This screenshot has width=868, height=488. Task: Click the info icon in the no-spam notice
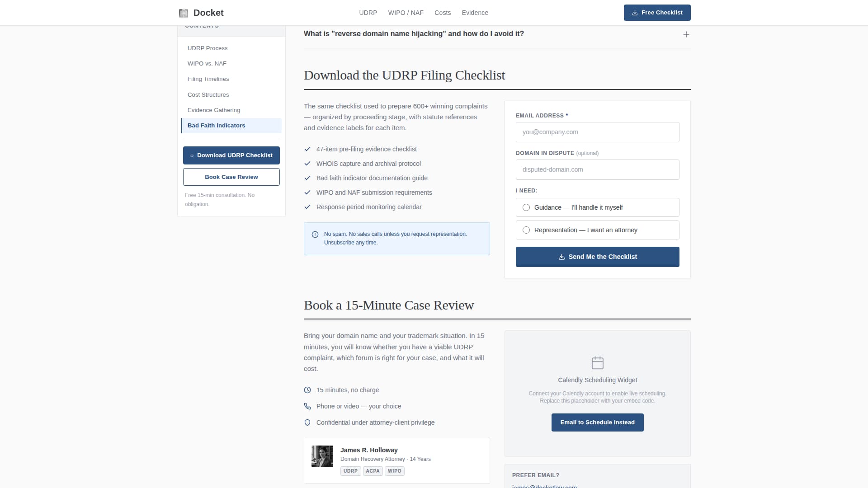point(315,235)
